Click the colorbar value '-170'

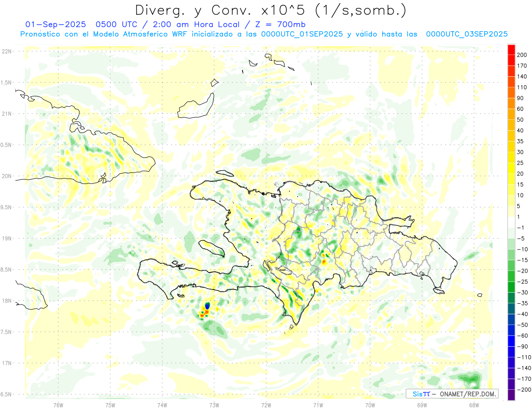(x=524, y=379)
